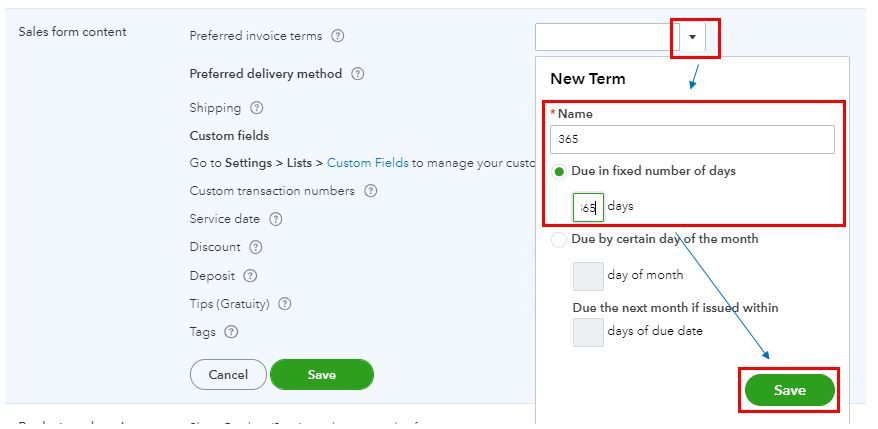This screenshot has height=429, width=878.
Task: Click help icon beside Preferred delivery method
Action: point(358,74)
